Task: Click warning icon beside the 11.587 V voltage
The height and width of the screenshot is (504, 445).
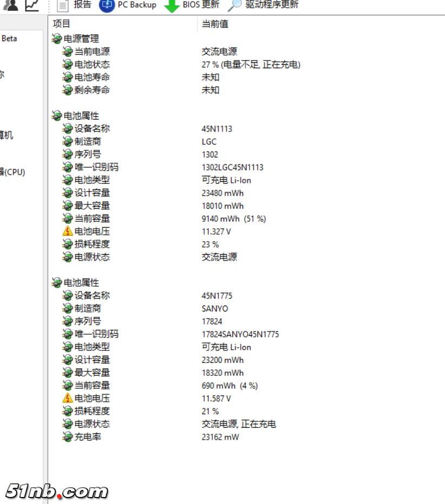Action: tap(67, 399)
